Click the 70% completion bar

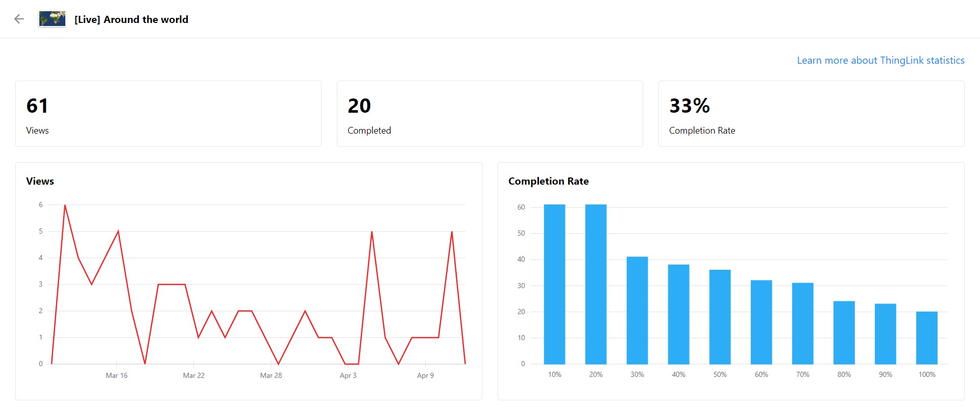click(802, 323)
